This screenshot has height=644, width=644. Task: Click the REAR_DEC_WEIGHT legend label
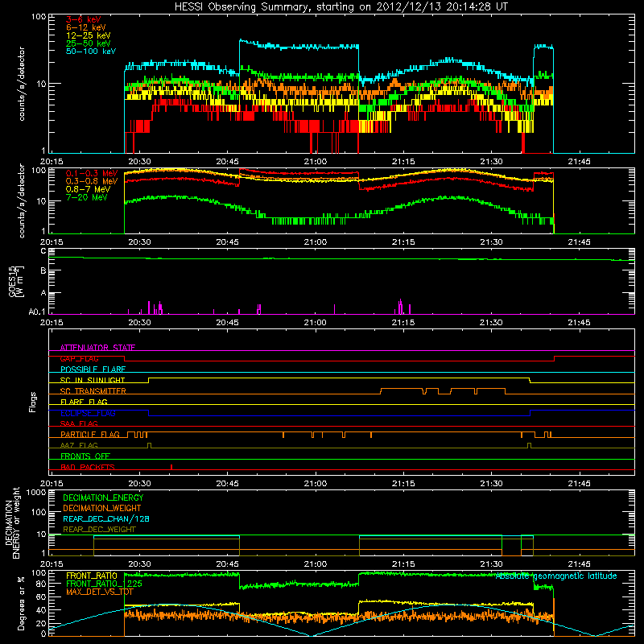pos(99,530)
